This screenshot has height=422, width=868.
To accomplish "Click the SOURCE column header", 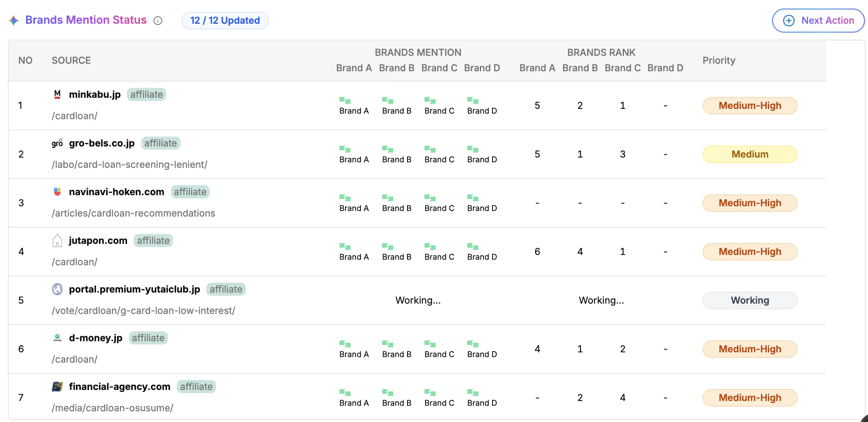I will (x=71, y=60).
